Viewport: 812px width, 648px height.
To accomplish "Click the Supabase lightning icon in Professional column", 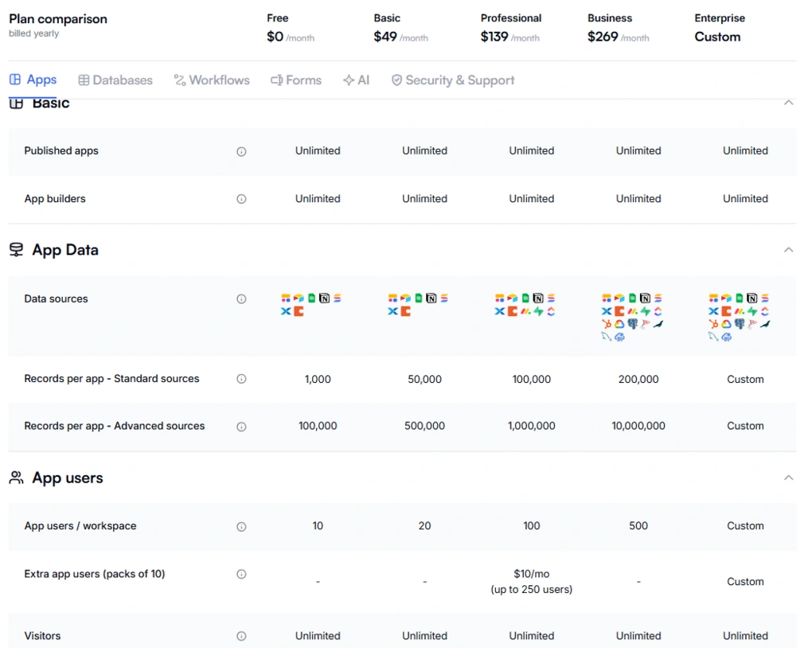I will coord(537,311).
